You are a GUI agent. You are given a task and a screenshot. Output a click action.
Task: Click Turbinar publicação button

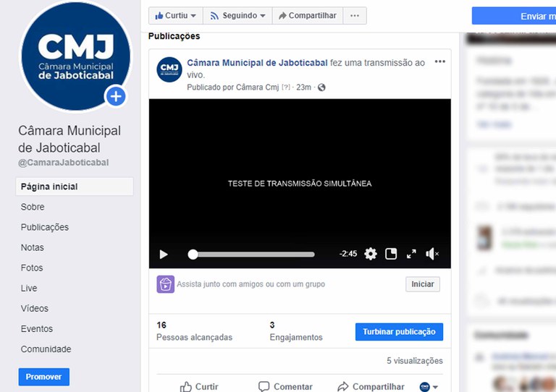(x=399, y=332)
